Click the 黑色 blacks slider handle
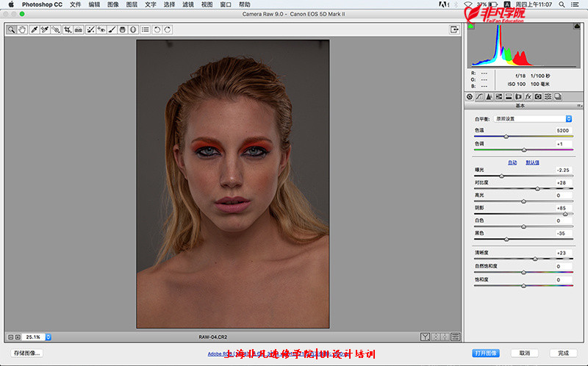The width and height of the screenshot is (588, 366). (506, 240)
